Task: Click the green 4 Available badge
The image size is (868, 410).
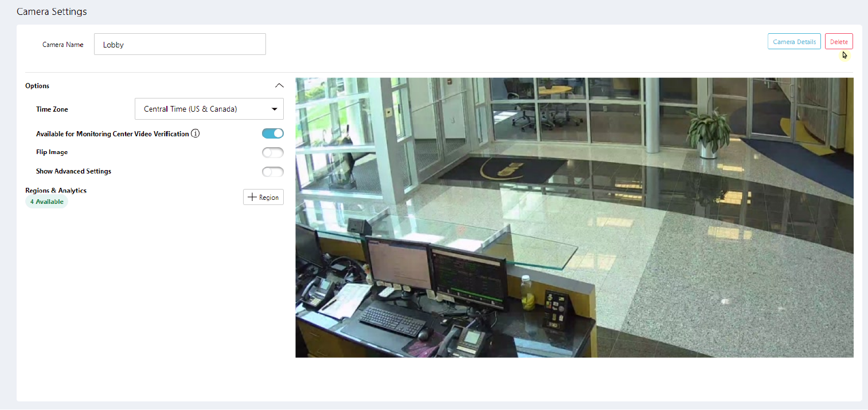Action: coord(46,202)
